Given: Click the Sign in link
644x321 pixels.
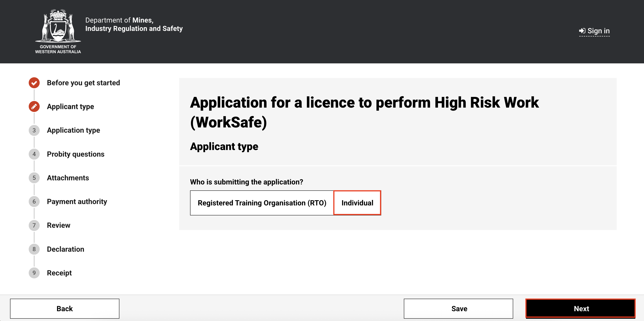Looking at the screenshot, I should tap(594, 31).
